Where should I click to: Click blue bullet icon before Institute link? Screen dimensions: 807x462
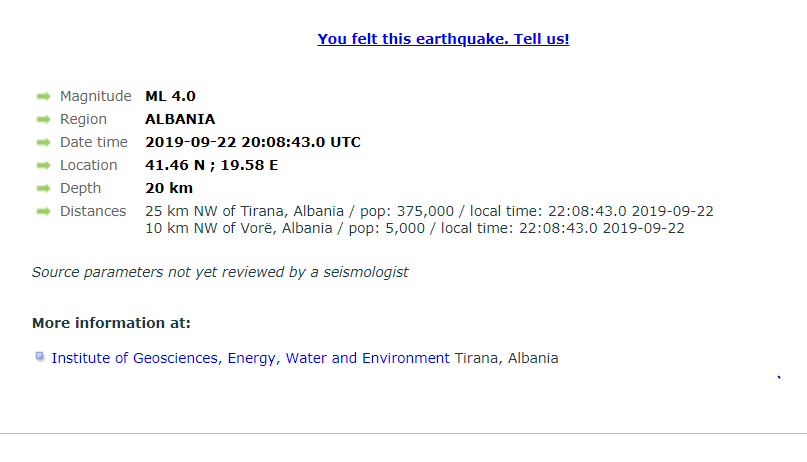pos(40,357)
